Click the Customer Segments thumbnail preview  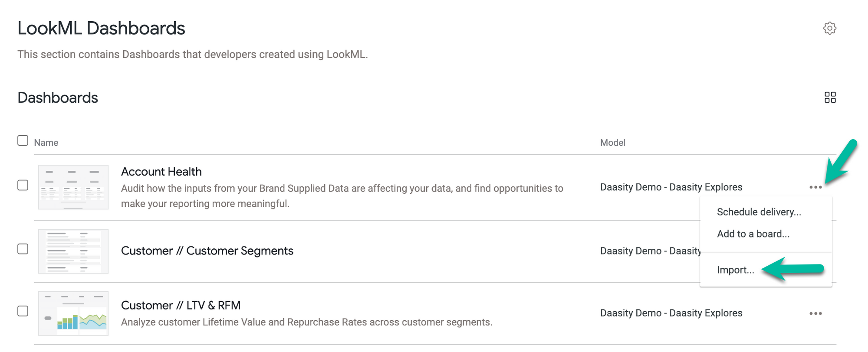(x=73, y=251)
